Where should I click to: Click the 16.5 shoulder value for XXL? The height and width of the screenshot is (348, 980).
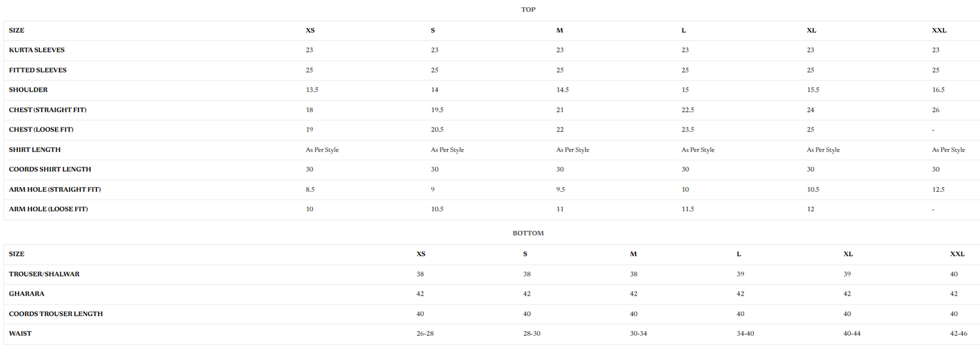pyautogui.click(x=938, y=90)
